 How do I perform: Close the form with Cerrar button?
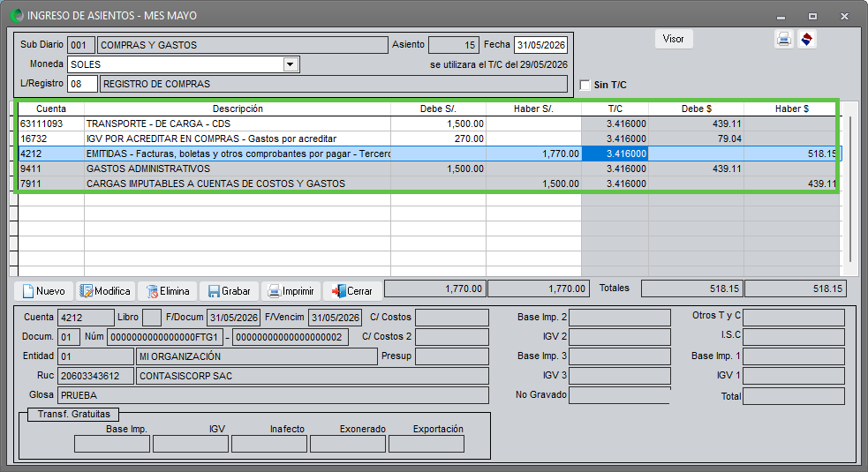pyautogui.click(x=352, y=291)
